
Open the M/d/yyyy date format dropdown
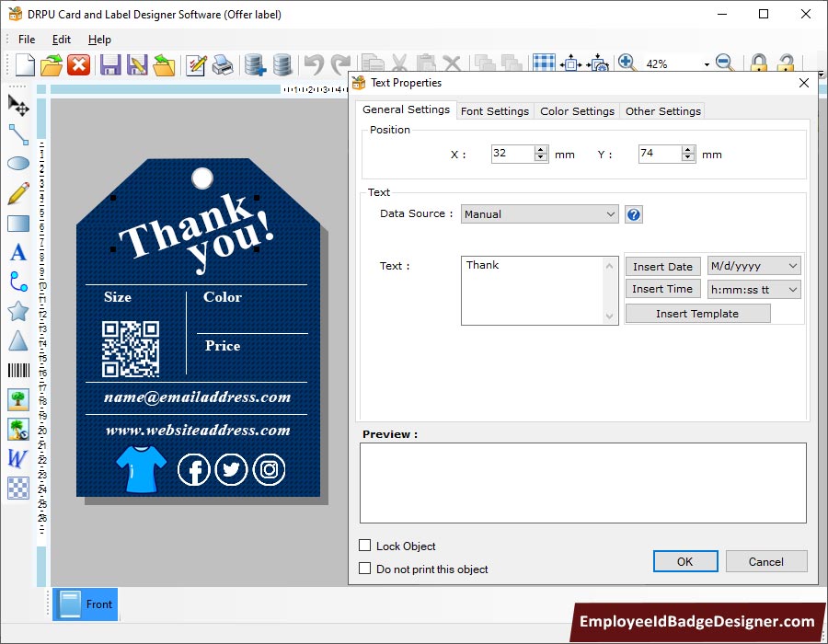click(753, 266)
